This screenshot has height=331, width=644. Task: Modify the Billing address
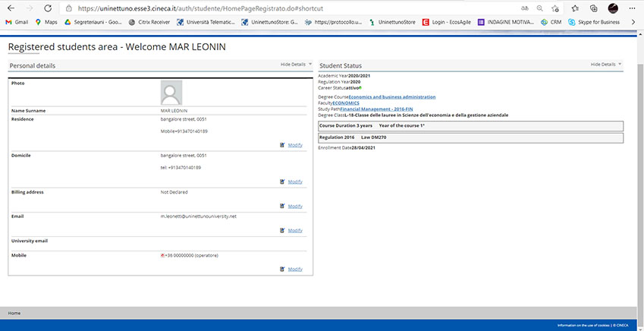[295, 206]
